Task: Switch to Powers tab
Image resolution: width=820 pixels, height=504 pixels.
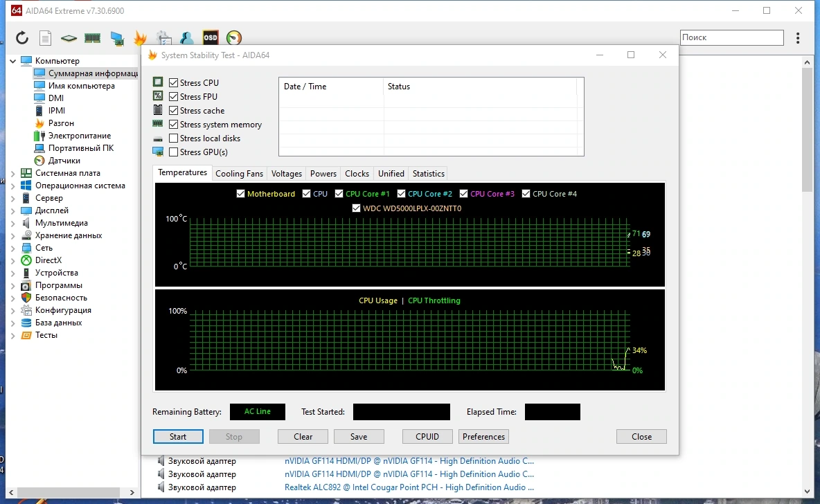Action: click(323, 174)
